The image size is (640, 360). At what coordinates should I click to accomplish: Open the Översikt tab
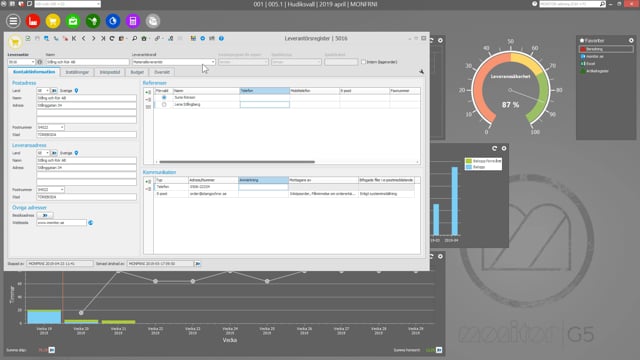pyautogui.click(x=162, y=72)
